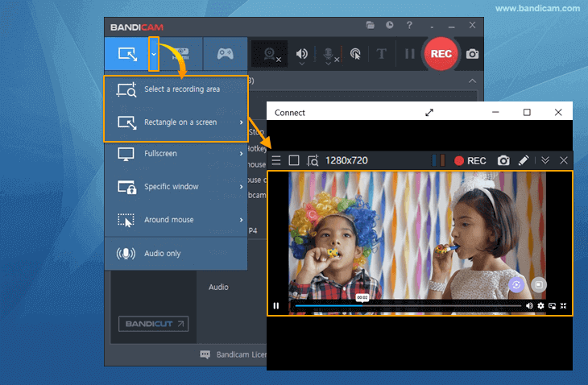Click the audio level meter on recording bar

[x=438, y=160]
